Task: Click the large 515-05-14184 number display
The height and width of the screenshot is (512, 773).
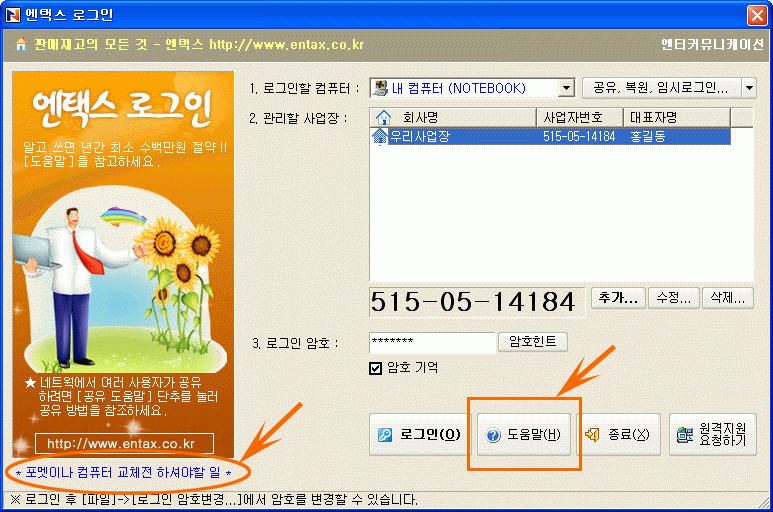Action: (x=476, y=302)
